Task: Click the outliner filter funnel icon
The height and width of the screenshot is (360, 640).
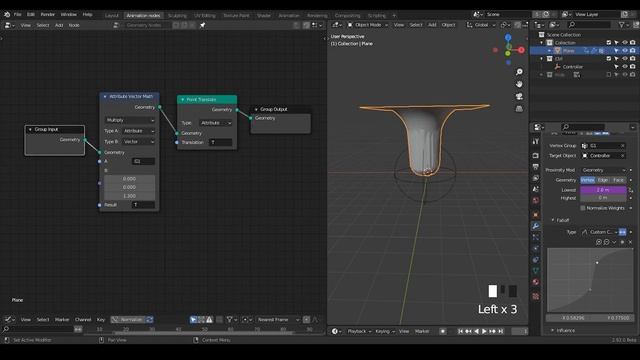Action: (622, 25)
